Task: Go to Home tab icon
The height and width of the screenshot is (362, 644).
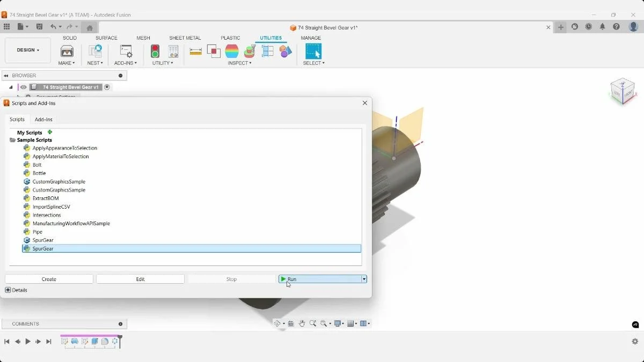Action: [x=90, y=28]
